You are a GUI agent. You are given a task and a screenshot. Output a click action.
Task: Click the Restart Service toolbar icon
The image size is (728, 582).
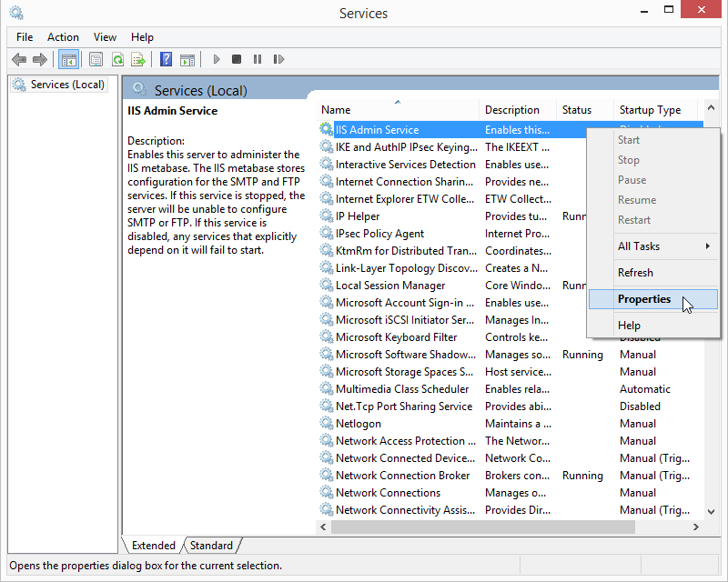tap(278, 59)
